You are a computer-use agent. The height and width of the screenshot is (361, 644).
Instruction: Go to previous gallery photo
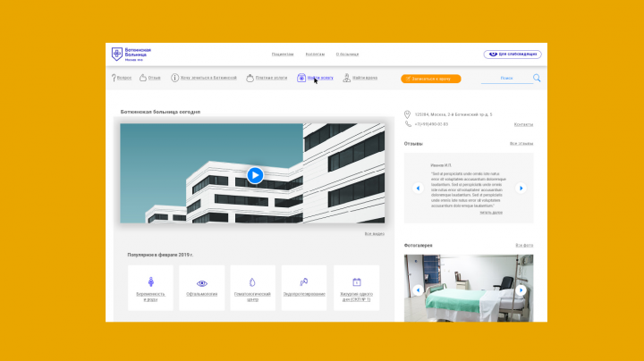(418, 290)
